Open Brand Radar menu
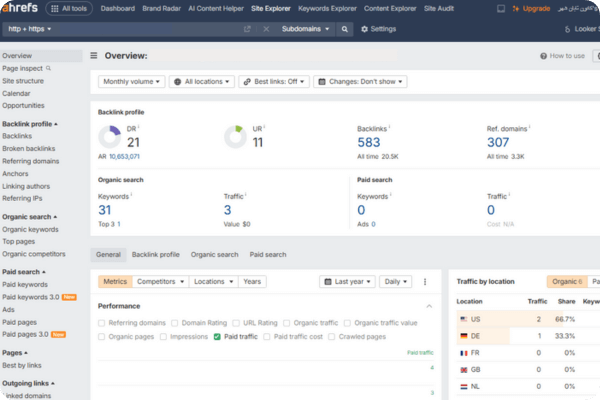 pyautogui.click(x=161, y=8)
